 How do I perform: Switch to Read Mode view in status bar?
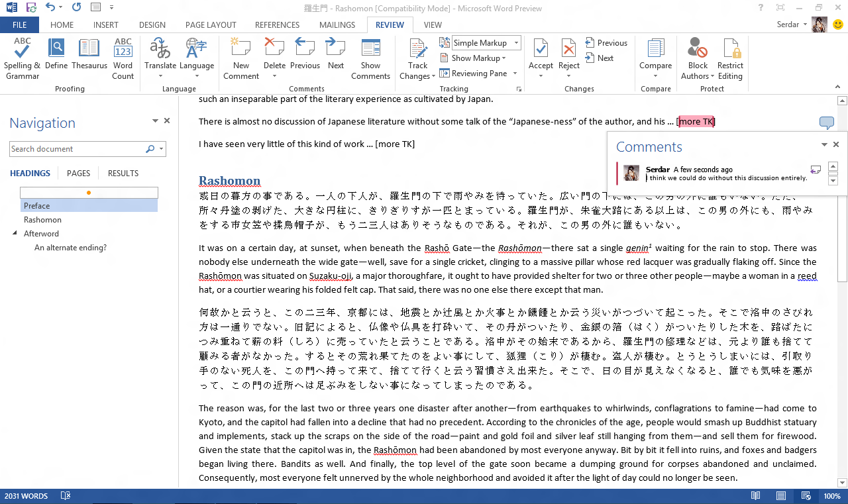756,496
